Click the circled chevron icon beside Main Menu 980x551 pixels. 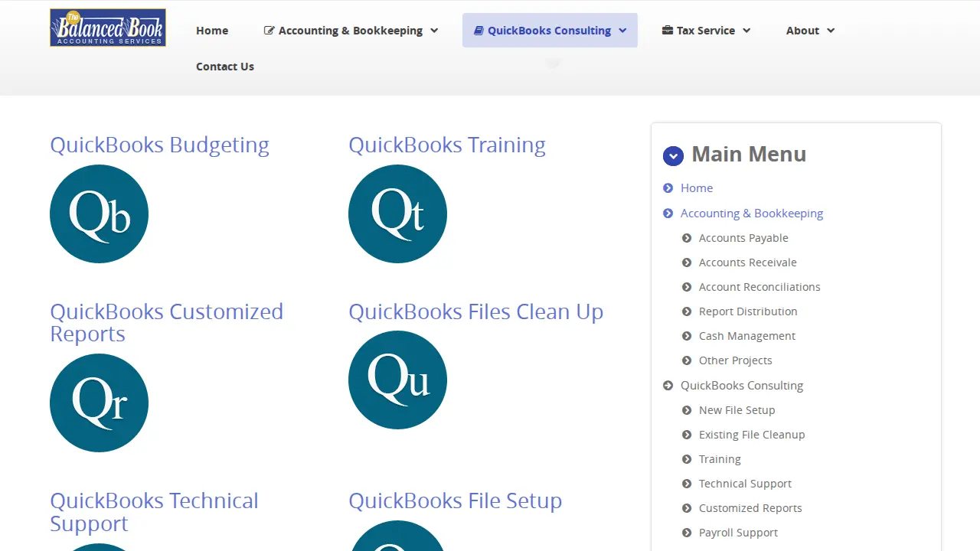pos(673,156)
